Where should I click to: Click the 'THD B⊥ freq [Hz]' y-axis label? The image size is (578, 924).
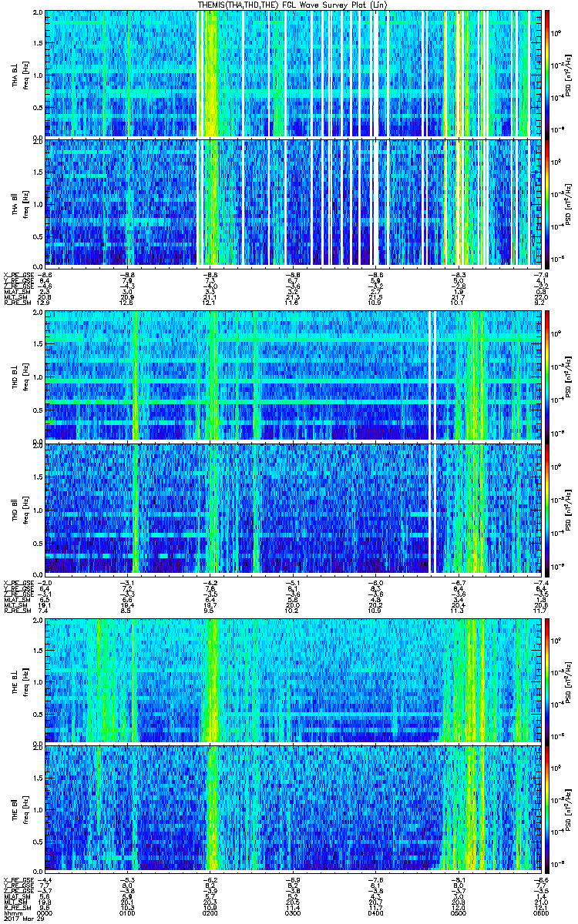click(21, 376)
